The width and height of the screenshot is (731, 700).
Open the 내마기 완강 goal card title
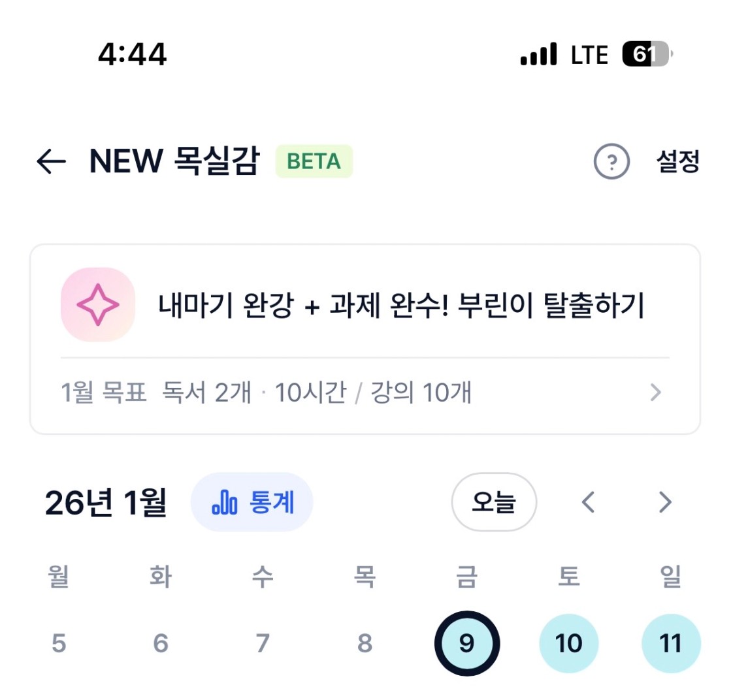tap(401, 305)
